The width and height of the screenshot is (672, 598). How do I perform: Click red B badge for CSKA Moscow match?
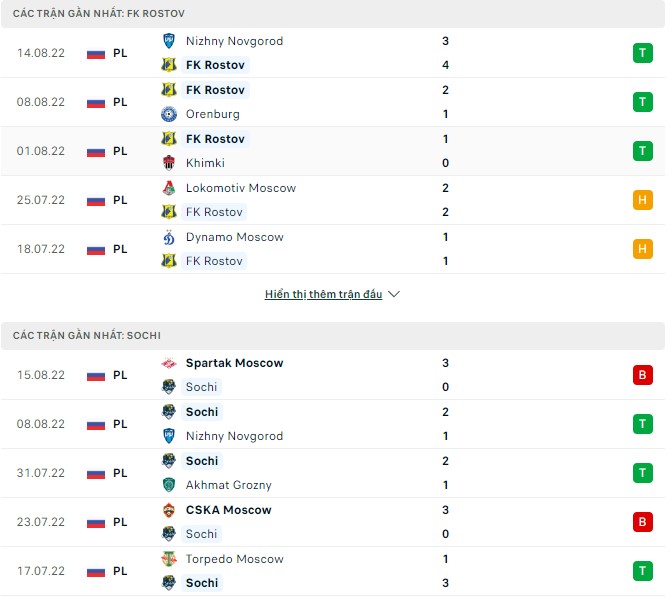642,522
